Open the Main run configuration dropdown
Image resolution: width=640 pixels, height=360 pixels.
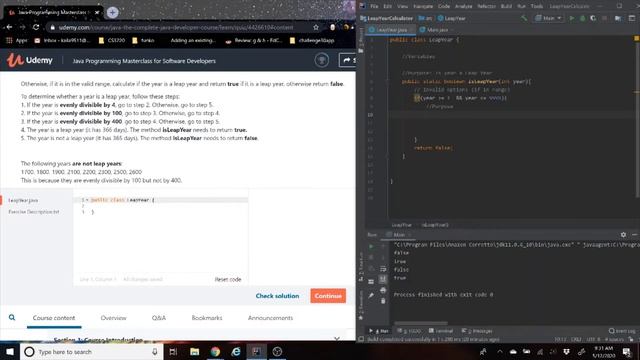(x=549, y=18)
